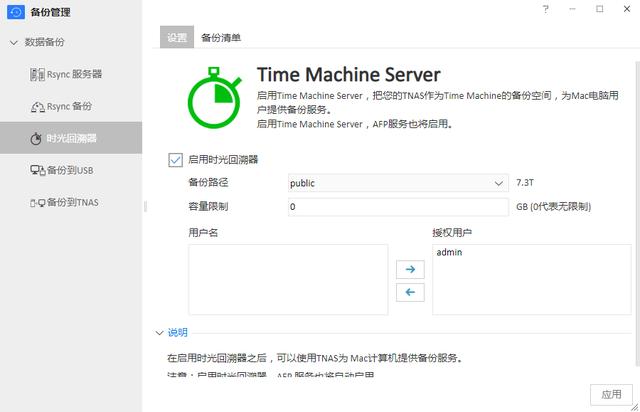Select the 设置 tab
Screen dimensions: 640x412
click(176, 37)
